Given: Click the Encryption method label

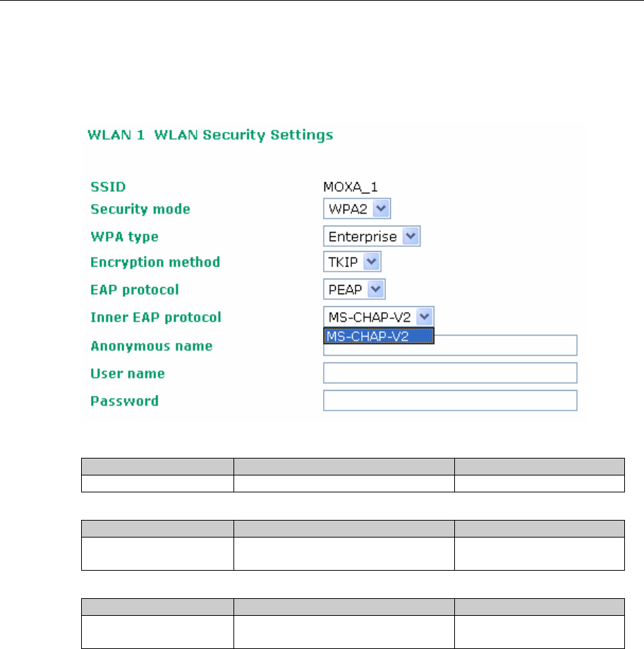Looking at the screenshot, I should 155,262.
